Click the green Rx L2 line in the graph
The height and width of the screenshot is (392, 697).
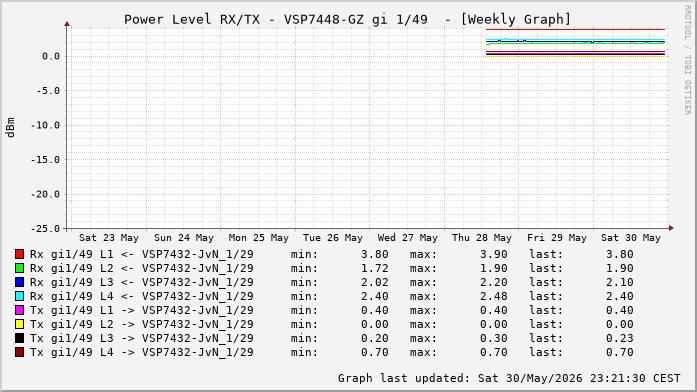576,44
